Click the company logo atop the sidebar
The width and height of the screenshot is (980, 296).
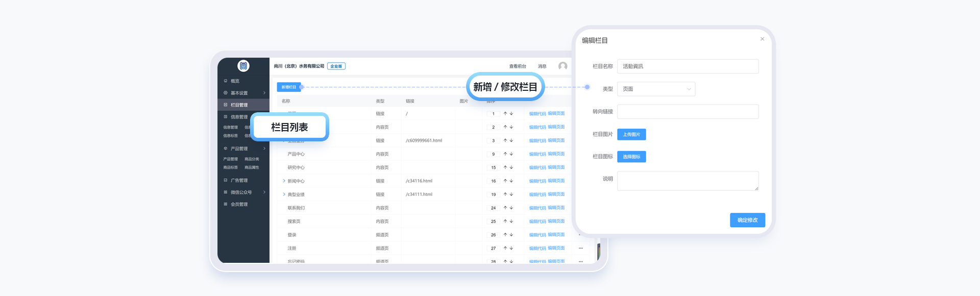click(x=243, y=66)
